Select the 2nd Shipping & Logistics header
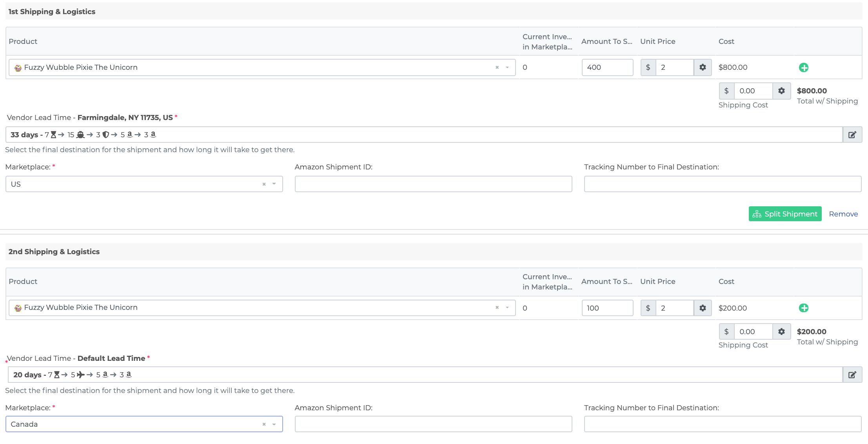This screenshot has height=444, width=868. coord(54,251)
